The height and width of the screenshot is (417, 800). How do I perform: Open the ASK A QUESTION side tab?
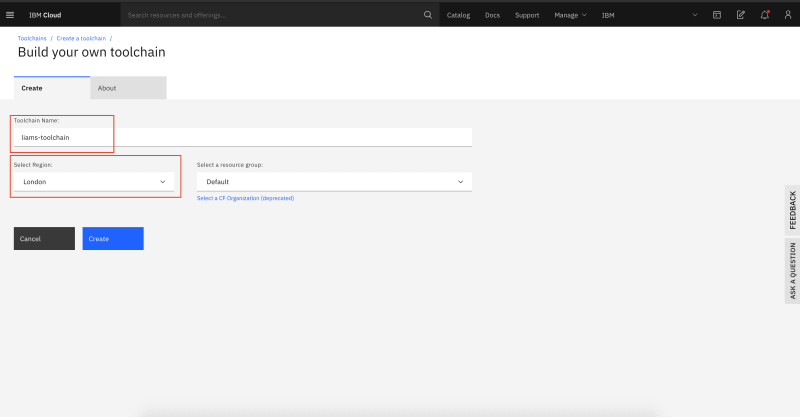point(792,271)
